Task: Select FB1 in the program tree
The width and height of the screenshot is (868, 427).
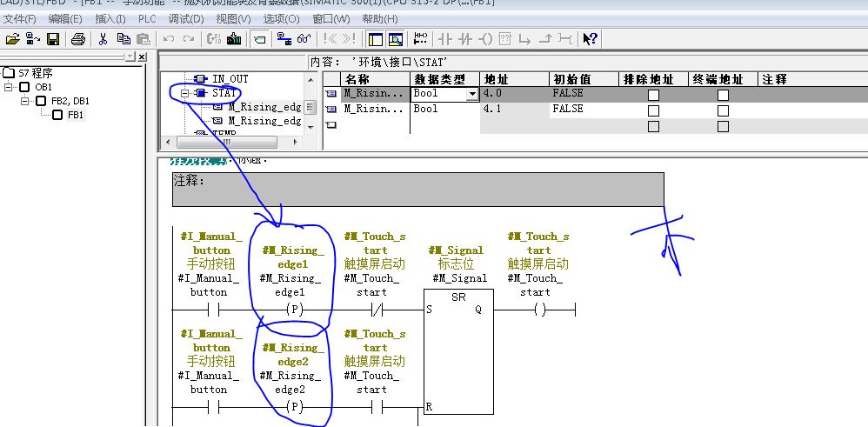Action: coord(76,115)
